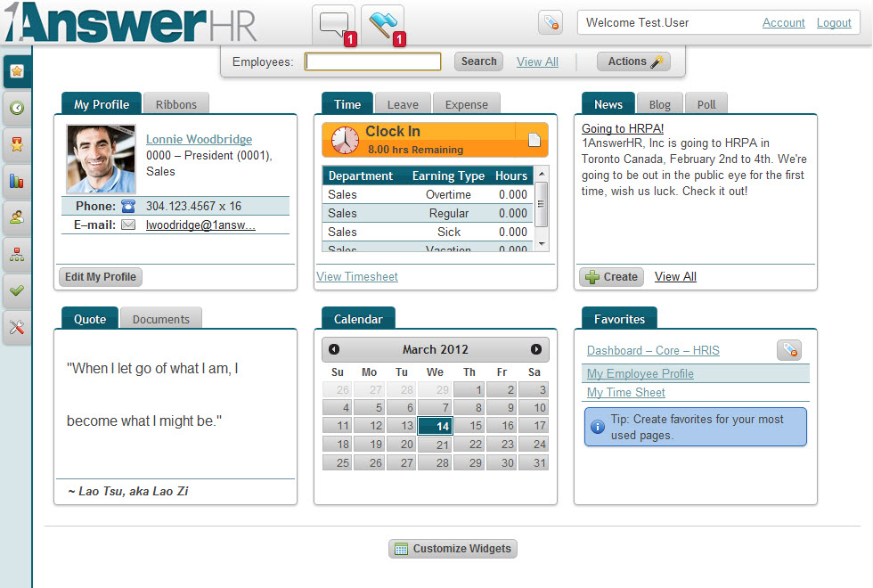Image resolution: width=873 pixels, height=588 pixels.
Task: Open the Actions dropdown button
Action: pos(633,61)
